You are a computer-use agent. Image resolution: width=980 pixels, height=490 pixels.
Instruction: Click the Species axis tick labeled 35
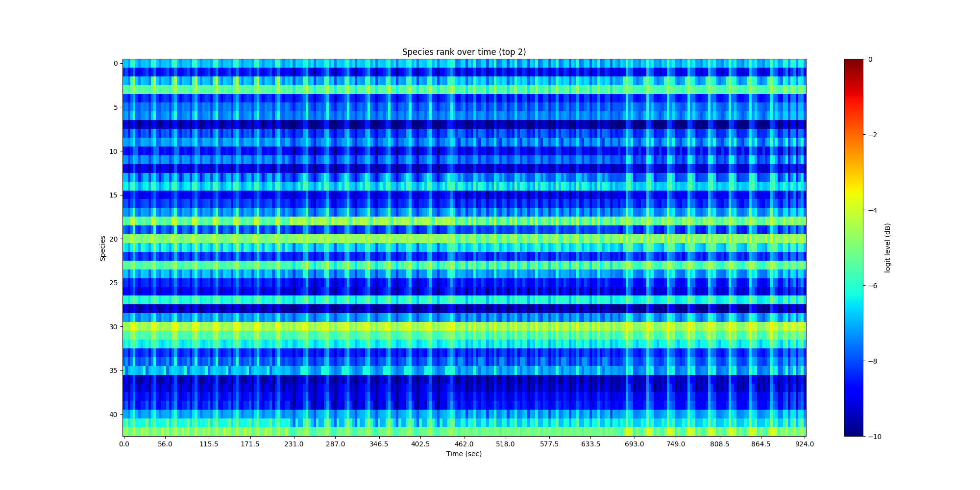pos(113,370)
